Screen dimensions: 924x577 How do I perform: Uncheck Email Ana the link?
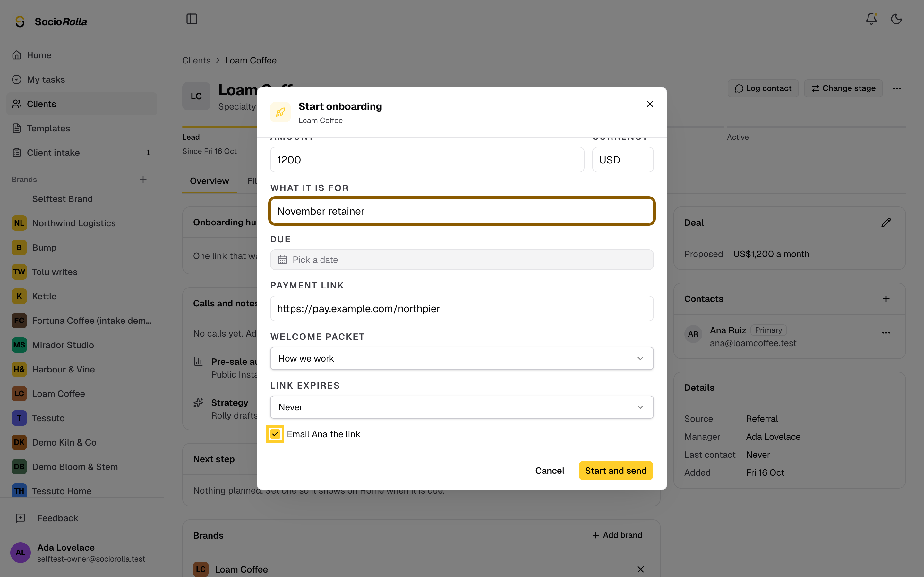pyautogui.click(x=275, y=434)
